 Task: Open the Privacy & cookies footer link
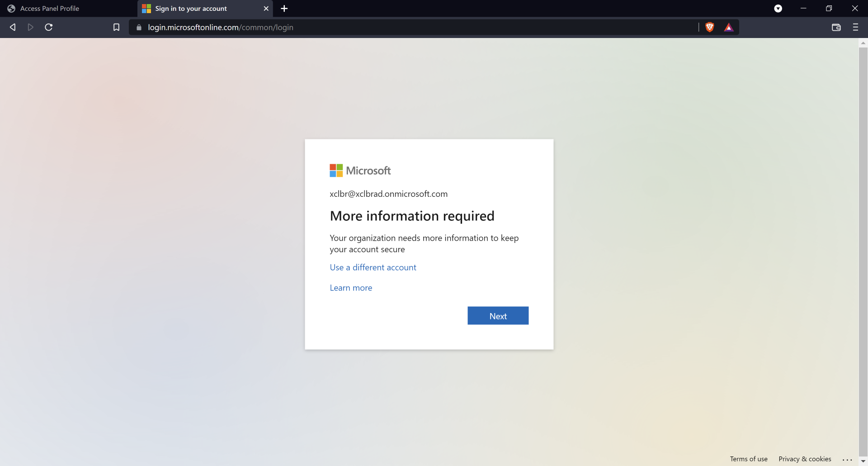(x=805, y=459)
